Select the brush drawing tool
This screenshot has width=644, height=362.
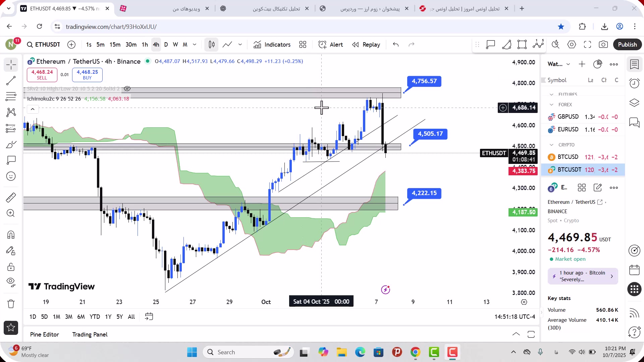click(11, 144)
